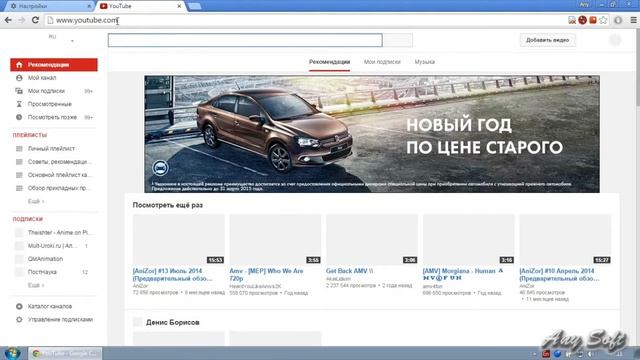This screenshot has width=640, height=360.
Task: Click the dark red round extension icon
Action: [582, 20]
